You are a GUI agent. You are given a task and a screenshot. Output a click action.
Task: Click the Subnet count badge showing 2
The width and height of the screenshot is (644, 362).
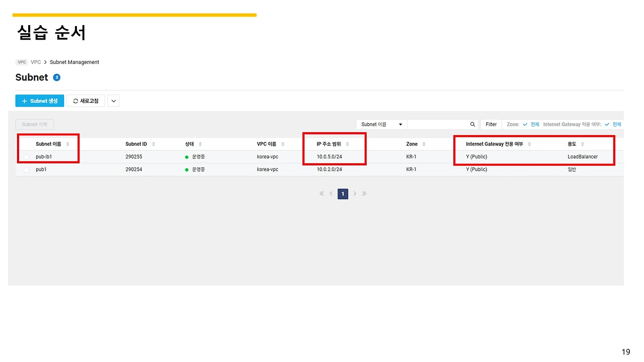pyautogui.click(x=57, y=77)
